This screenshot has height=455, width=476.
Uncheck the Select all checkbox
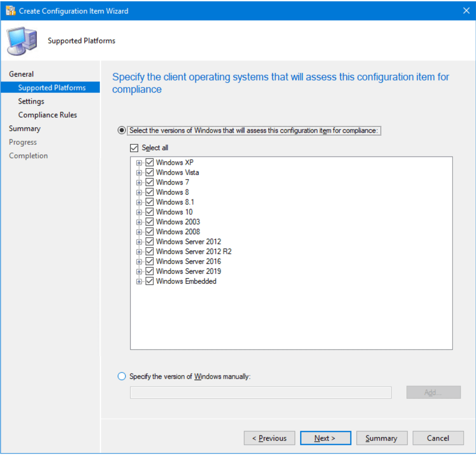pyautogui.click(x=134, y=148)
